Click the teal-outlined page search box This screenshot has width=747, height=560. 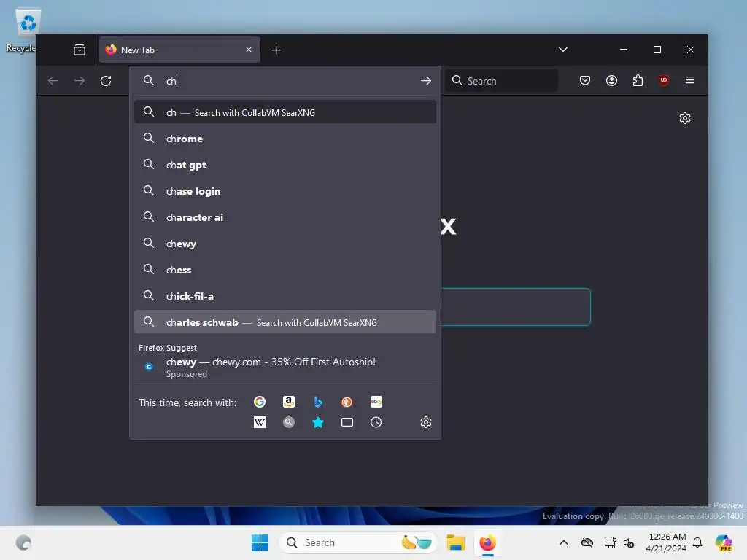tap(516, 307)
